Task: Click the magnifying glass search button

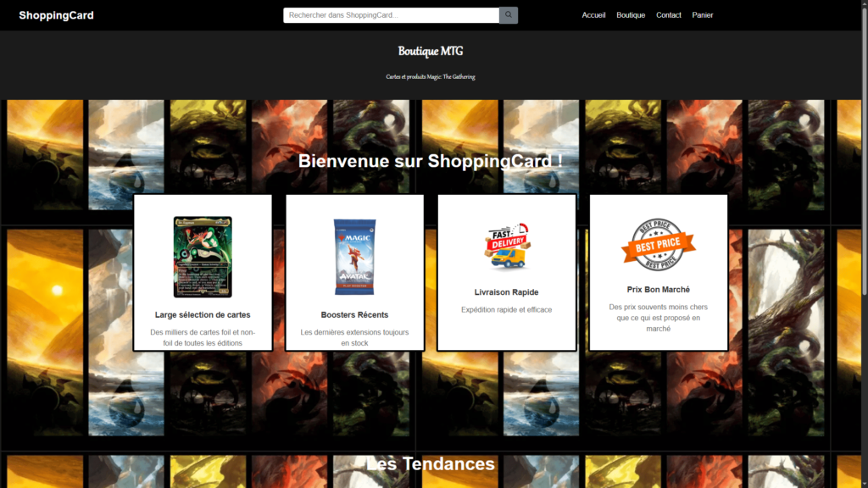Action: tap(509, 15)
